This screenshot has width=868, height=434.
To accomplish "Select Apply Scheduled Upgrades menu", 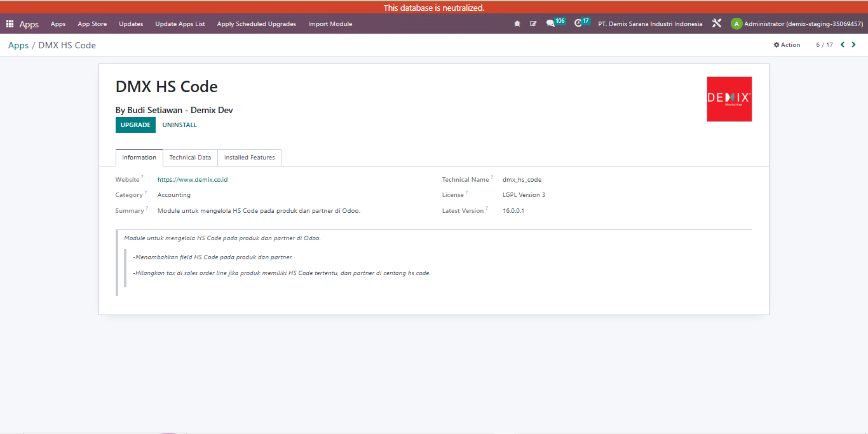I will [x=256, y=24].
